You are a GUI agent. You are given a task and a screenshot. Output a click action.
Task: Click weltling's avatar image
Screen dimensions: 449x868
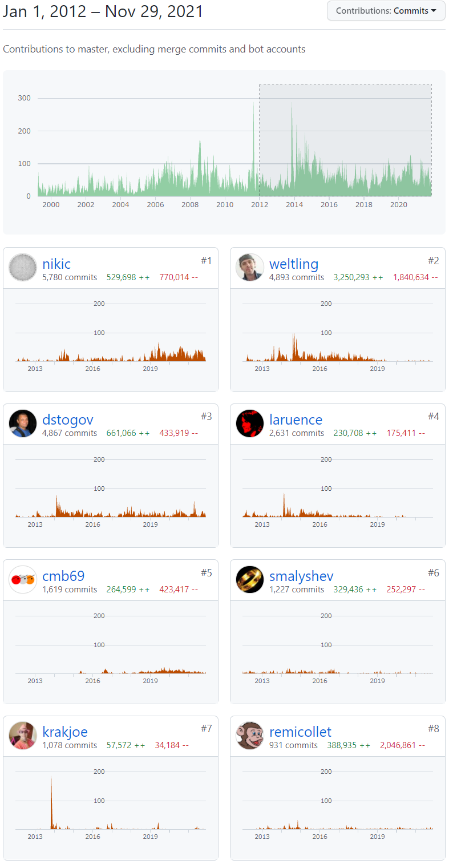tap(250, 268)
